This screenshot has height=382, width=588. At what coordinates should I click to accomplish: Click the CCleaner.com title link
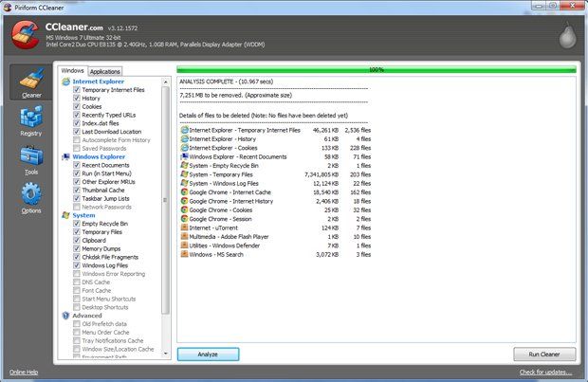pyautogui.click(x=74, y=27)
